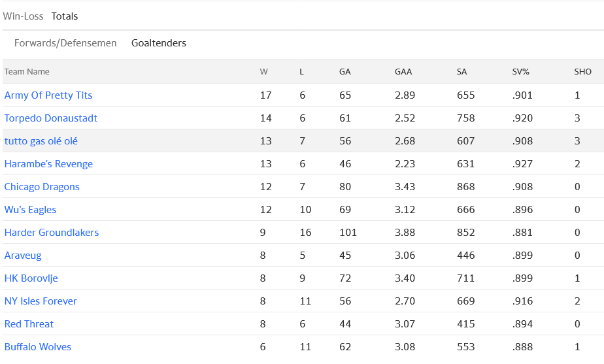Sort by the SHO column header
Image resolution: width=604 pixels, height=364 pixels.
582,72
